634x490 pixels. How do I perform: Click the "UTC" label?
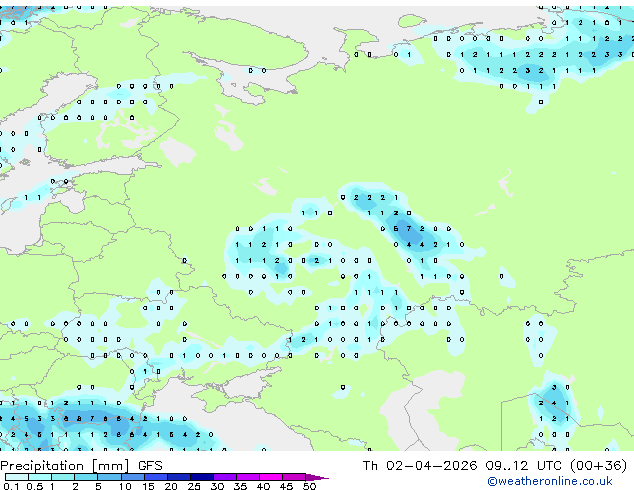(549, 466)
